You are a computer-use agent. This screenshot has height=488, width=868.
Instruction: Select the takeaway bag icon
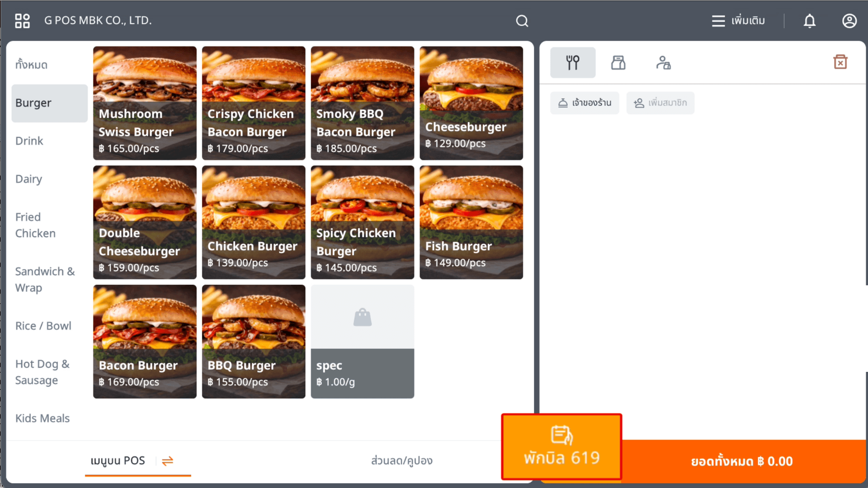[618, 62]
